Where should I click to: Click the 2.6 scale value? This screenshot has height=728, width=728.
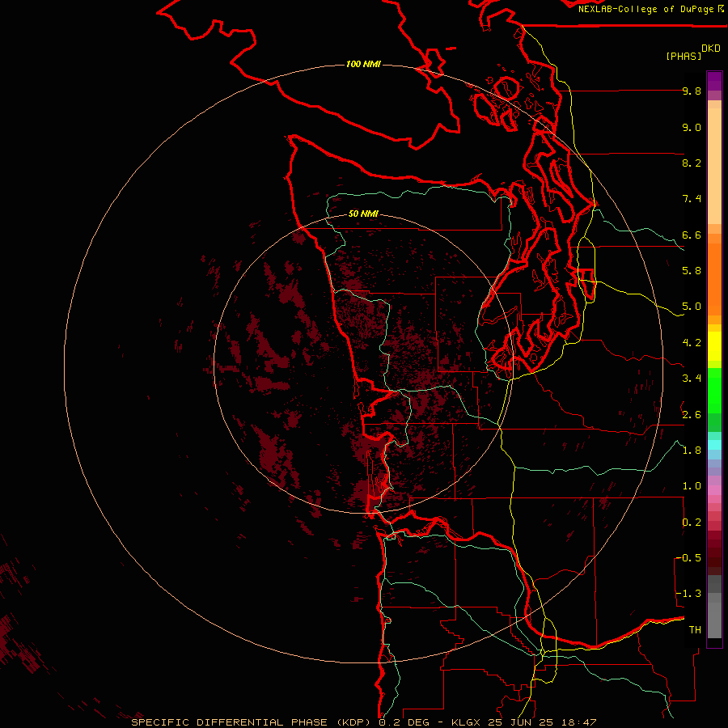pyautogui.click(x=692, y=415)
